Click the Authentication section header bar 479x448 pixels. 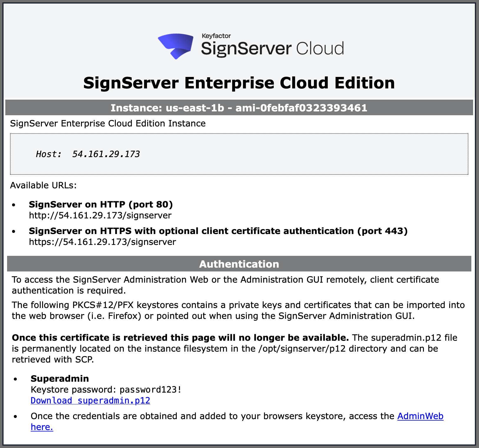[239, 264]
